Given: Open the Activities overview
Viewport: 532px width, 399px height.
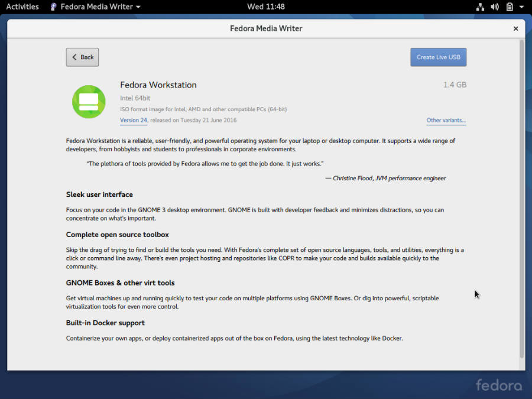Looking at the screenshot, I should coord(22,7).
